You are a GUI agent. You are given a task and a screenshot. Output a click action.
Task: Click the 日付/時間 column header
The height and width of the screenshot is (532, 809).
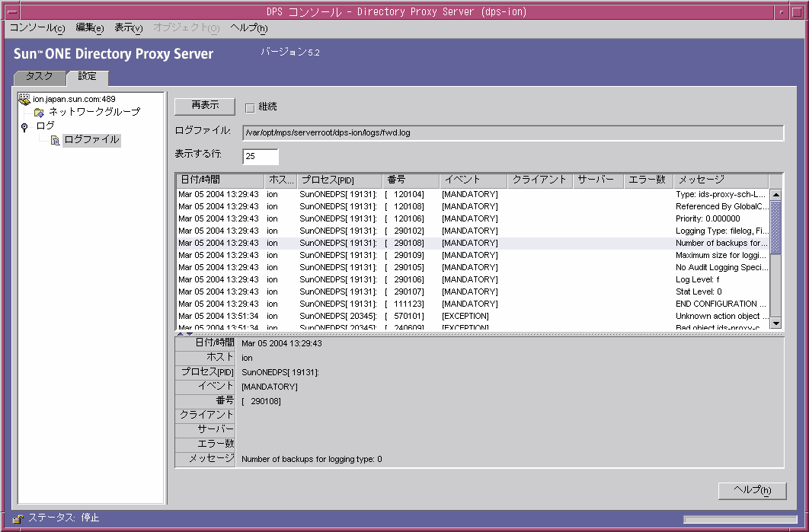(220, 180)
